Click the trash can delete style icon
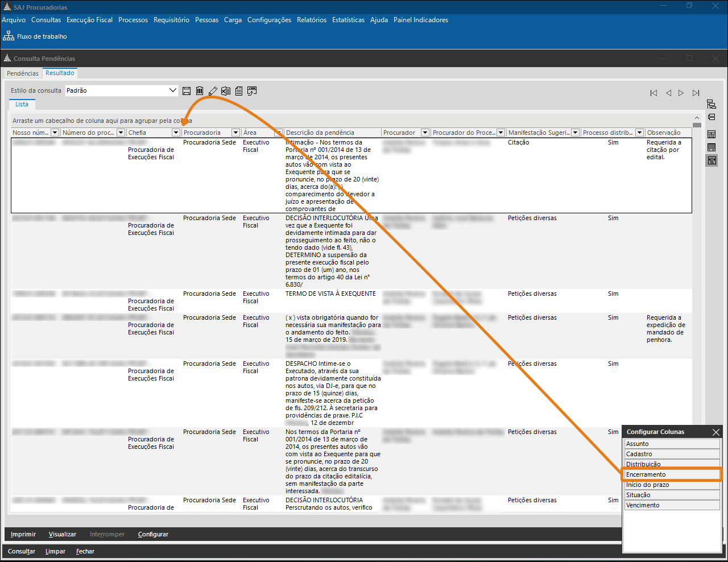 point(200,91)
